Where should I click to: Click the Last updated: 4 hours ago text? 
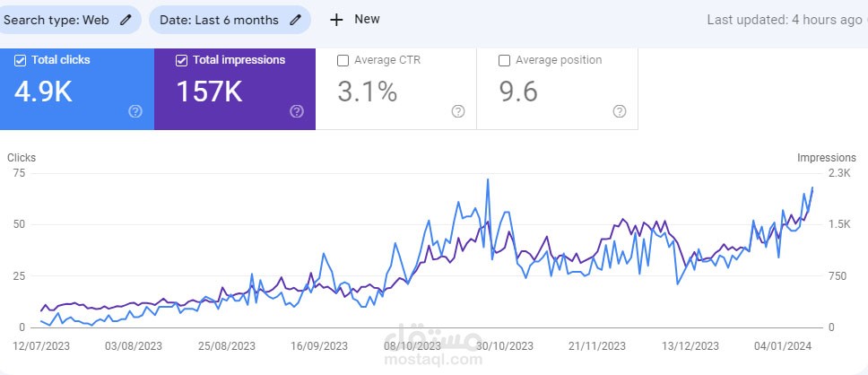coord(784,20)
